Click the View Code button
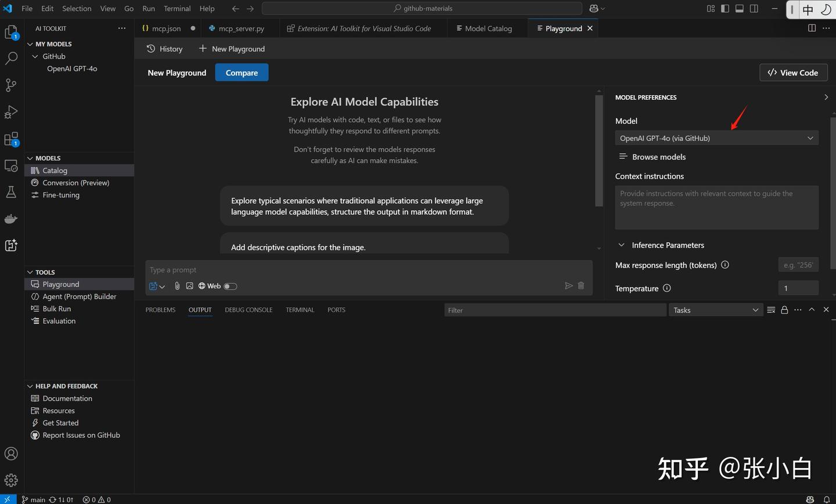 pos(793,73)
